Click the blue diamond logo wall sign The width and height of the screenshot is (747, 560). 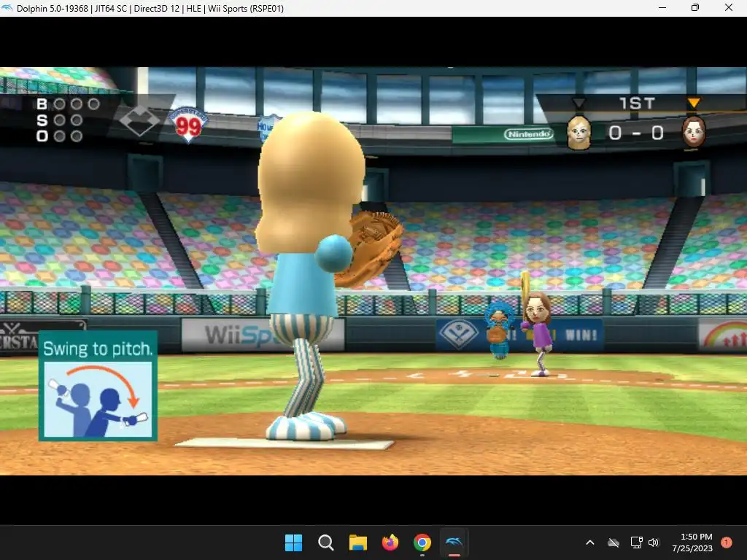click(458, 334)
